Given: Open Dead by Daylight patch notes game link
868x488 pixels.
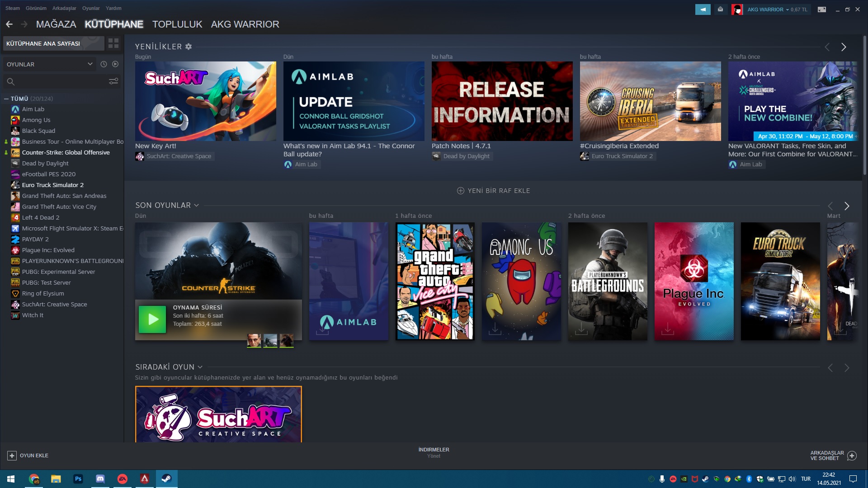Looking at the screenshot, I should click(462, 156).
